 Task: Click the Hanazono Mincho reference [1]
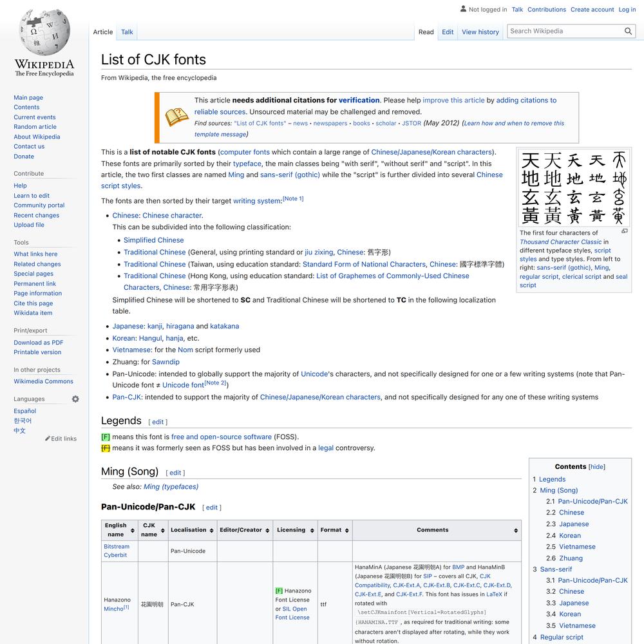click(126, 607)
